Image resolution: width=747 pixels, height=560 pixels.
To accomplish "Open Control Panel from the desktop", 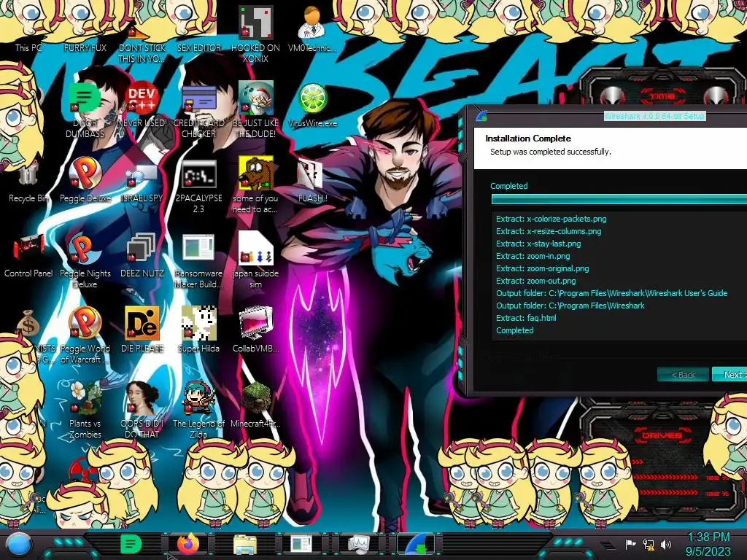I will point(28,248).
